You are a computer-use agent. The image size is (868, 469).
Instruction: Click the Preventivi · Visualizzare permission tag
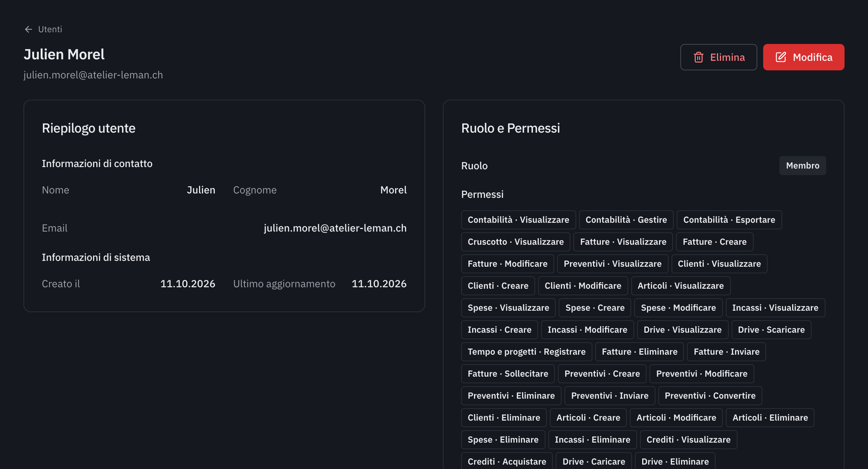point(613,264)
